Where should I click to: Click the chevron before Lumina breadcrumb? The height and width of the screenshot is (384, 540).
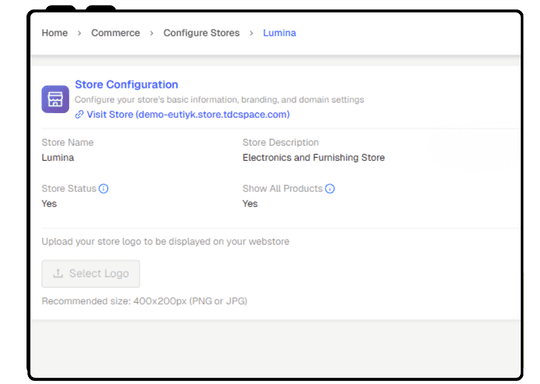[251, 33]
